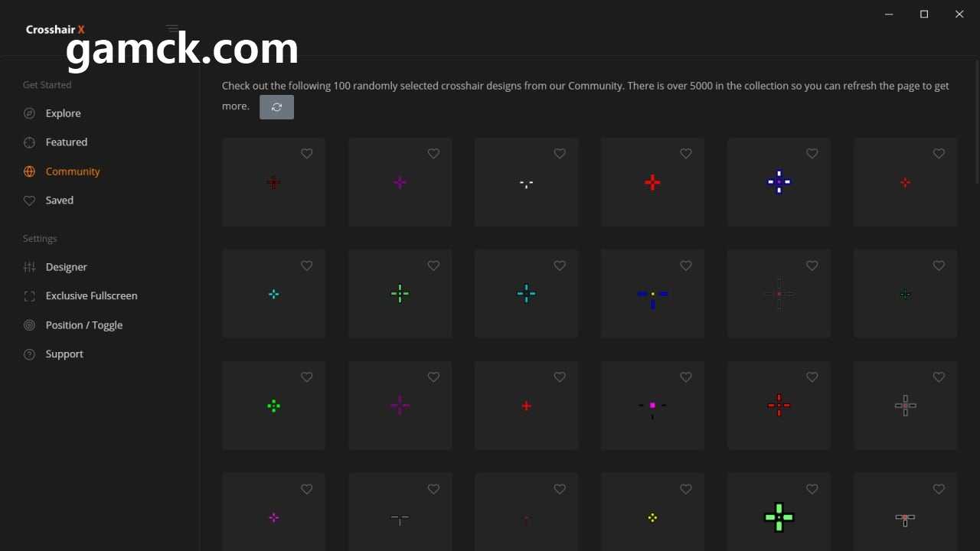The width and height of the screenshot is (980, 551).
Task: Choose the gray hollow outlined plus crosshair
Action: pyautogui.click(x=905, y=406)
